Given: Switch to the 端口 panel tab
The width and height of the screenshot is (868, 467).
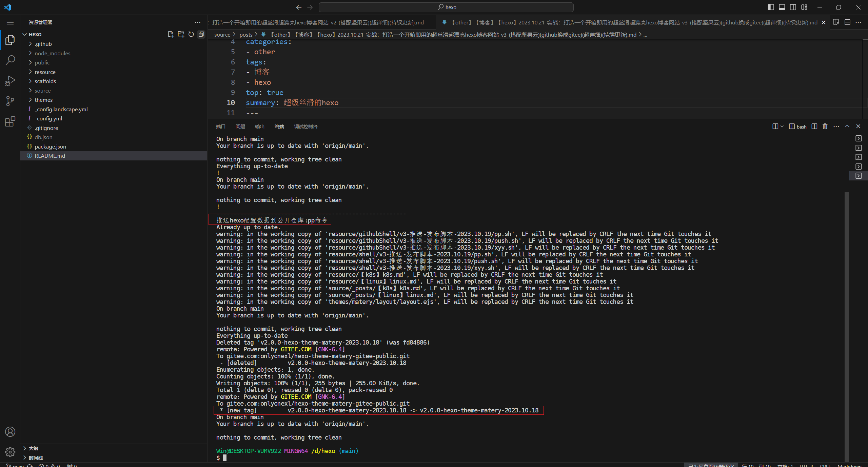Looking at the screenshot, I should 221,127.
